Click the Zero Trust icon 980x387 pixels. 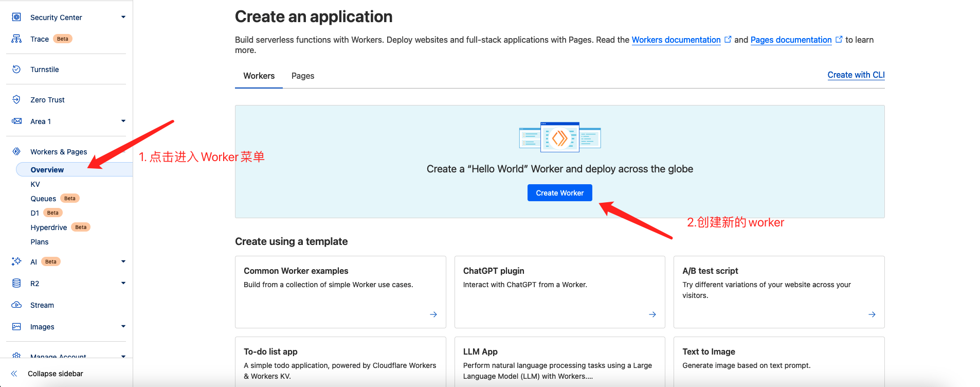tap(16, 99)
